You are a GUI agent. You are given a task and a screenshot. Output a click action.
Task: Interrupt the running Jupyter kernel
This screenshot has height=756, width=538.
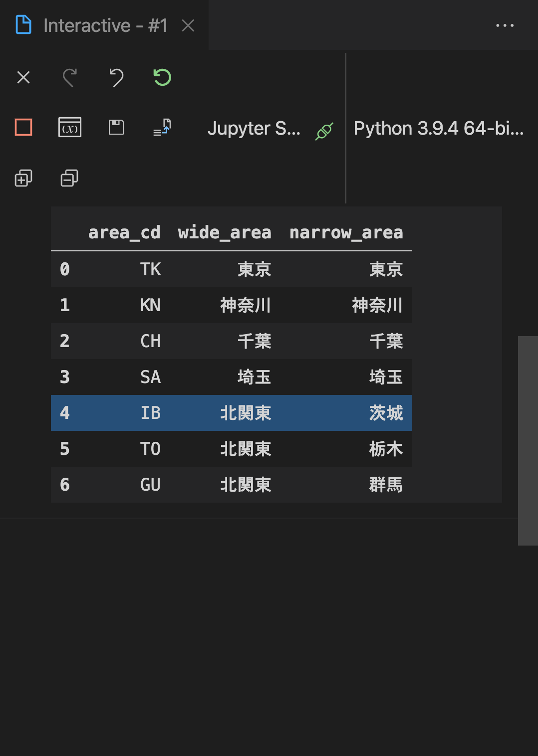pyautogui.click(x=23, y=128)
